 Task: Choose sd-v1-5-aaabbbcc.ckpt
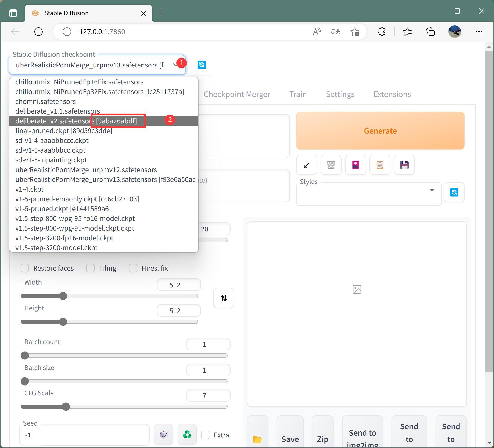pyautogui.click(x=104, y=150)
